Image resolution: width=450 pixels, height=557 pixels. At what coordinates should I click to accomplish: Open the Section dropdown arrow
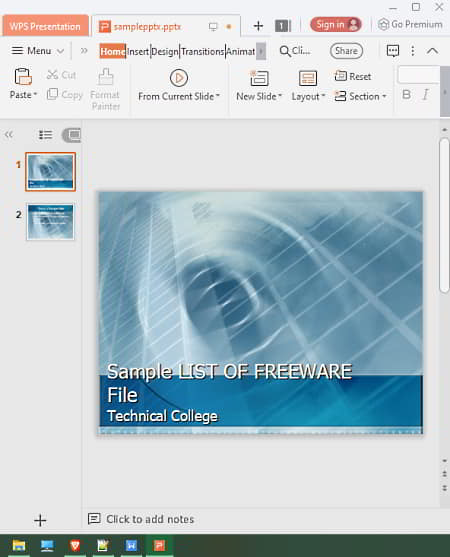[x=384, y=96]
